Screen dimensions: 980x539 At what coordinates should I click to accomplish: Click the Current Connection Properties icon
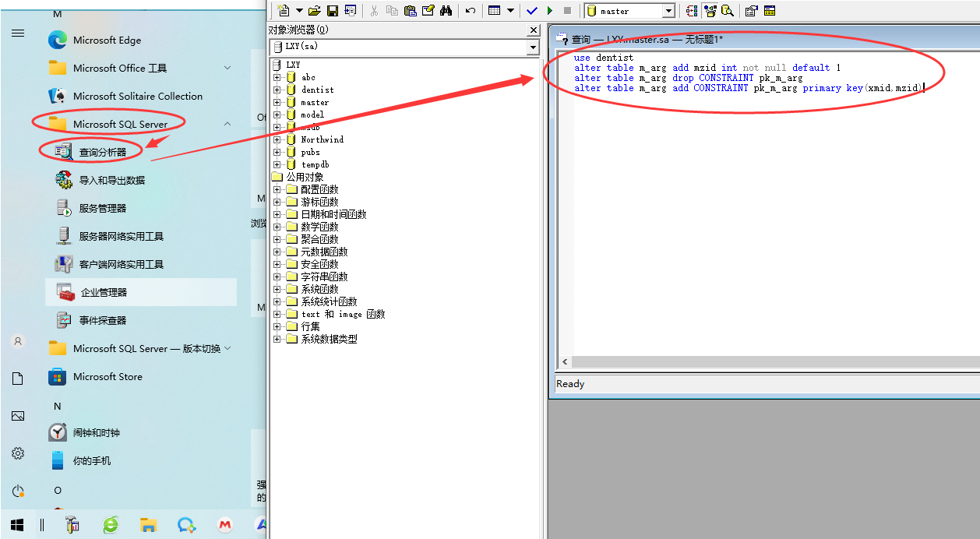751,11
